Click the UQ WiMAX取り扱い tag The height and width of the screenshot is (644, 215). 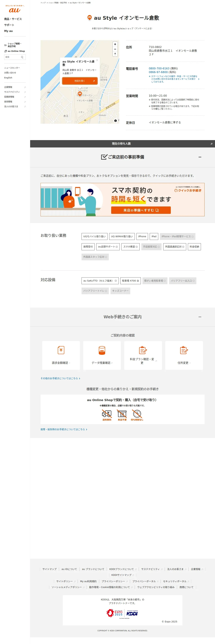pyautogui.click(x=122, y=237)
